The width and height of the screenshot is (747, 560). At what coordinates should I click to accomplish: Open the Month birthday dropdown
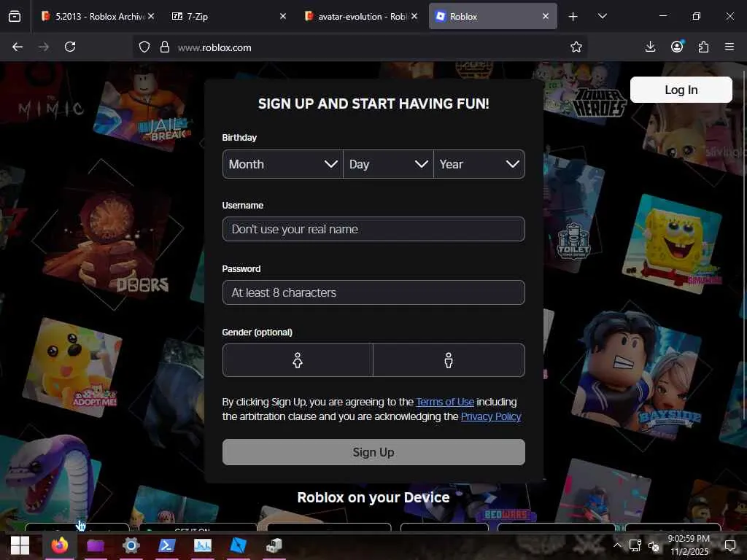pos(282,164)
